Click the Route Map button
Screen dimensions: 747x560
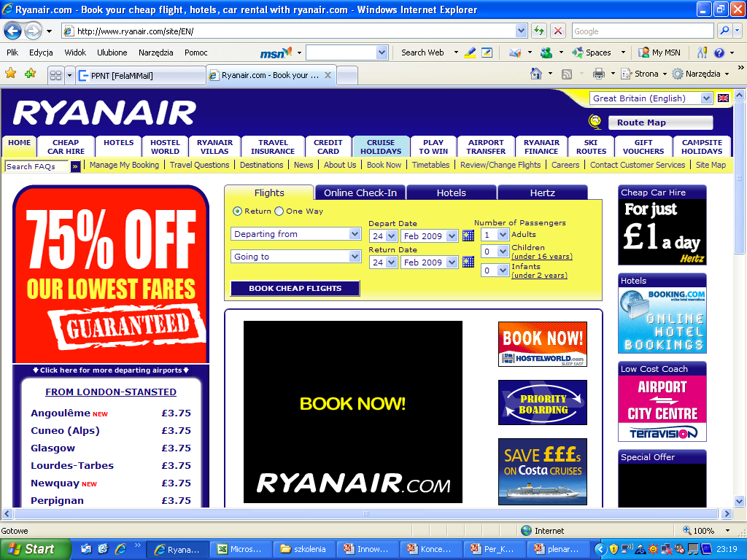coord(660,122)
